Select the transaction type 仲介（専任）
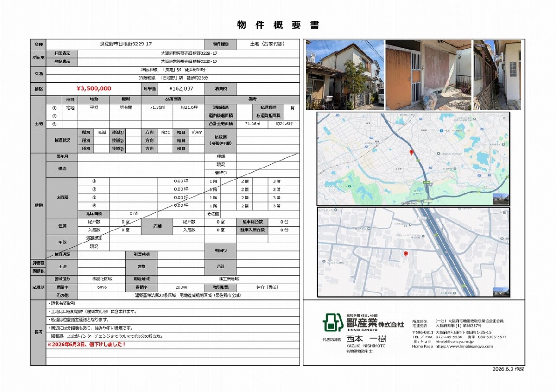The height and width of the screenshot is (392, 556). point(267,287)
